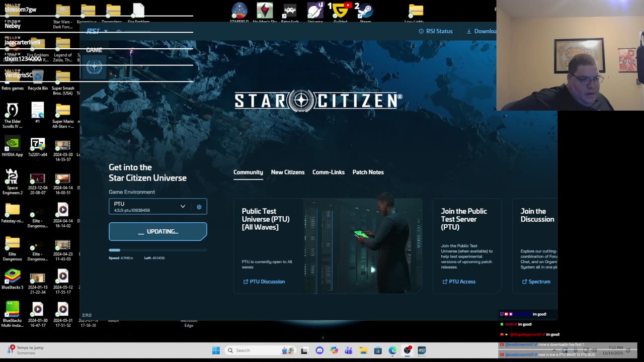Viewport: 644px width, 362px height.
Task: Open Microsoft Teams from the taskbar
Action: 349,350
